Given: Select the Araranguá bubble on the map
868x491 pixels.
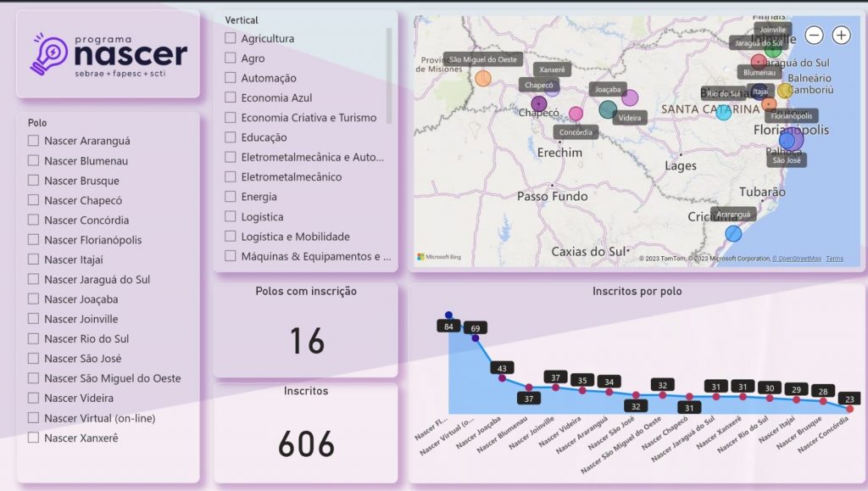Looking at the screenshot, I should point(733,233).
